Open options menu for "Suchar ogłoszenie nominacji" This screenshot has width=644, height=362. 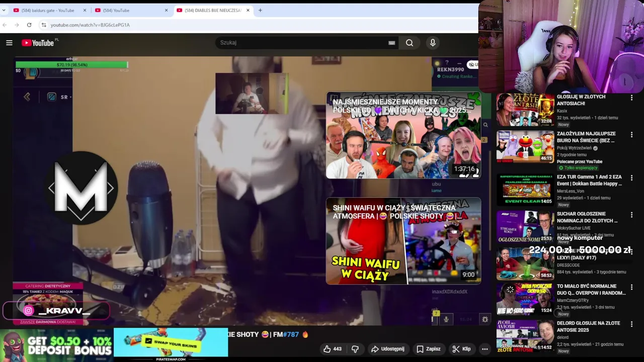pyautogui.click(x=631, y=215)
